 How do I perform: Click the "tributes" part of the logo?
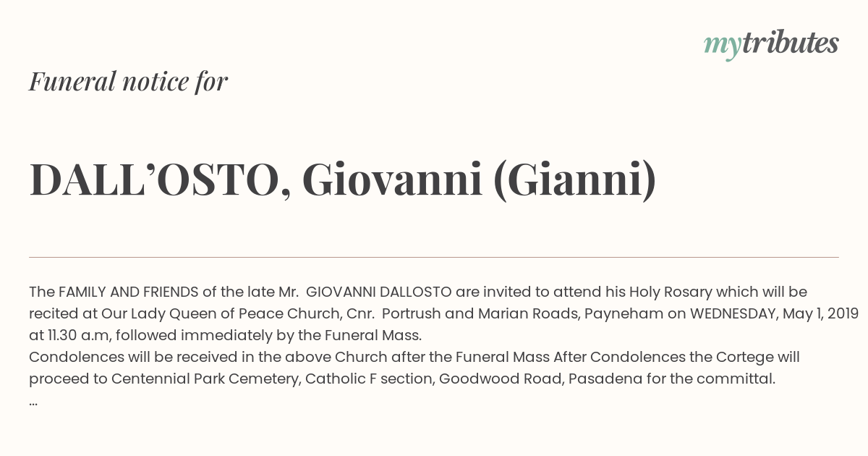[790, 43]
